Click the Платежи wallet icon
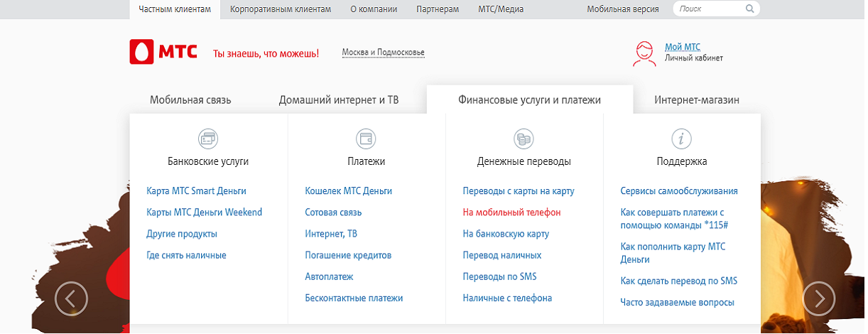This screenshot has width=868, height=334. [x=366, y=139]
